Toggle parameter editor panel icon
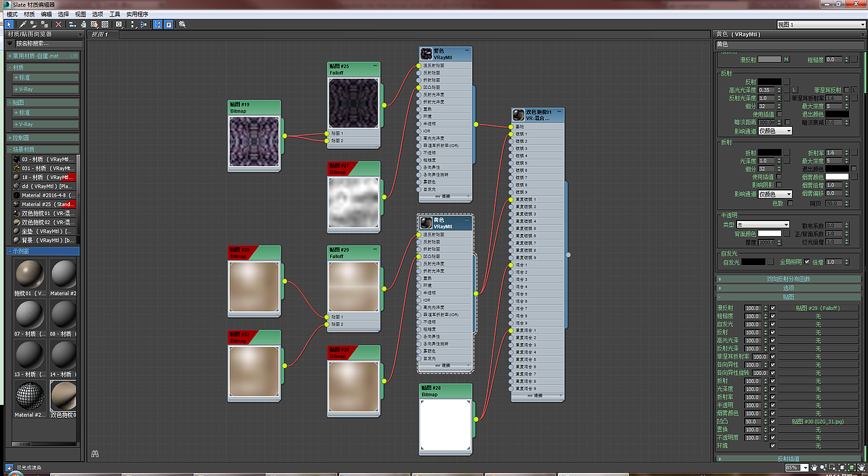This screenshot has height=476, width=868. [x=169, y=24]
